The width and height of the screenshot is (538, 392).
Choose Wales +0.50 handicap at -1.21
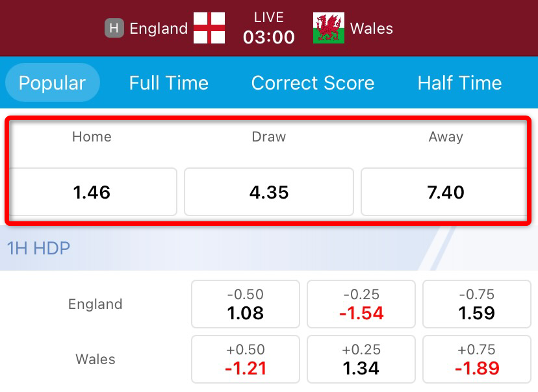pos(246,360)
